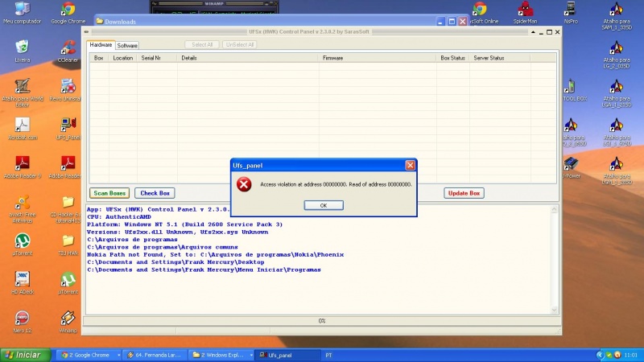Launch the Winamp desktop shortcut

click(x=68, y=322)
